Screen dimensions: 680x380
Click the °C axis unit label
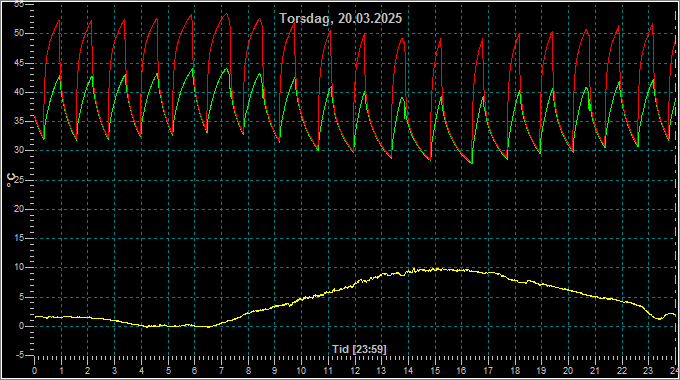(x=11, y=180)
